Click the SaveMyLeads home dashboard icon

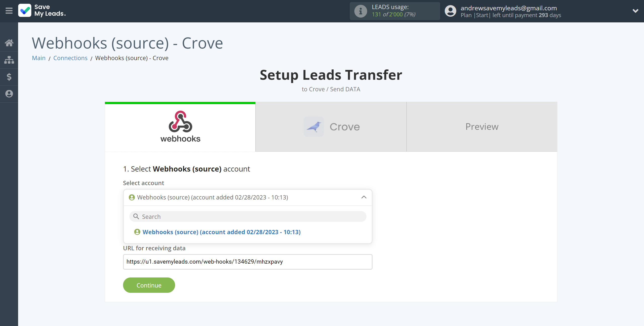9,43
